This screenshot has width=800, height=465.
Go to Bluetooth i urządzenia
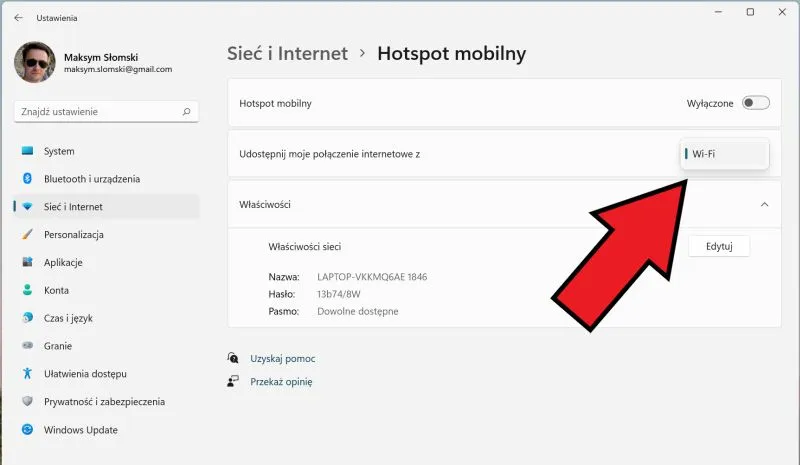(x=106, y=179)
